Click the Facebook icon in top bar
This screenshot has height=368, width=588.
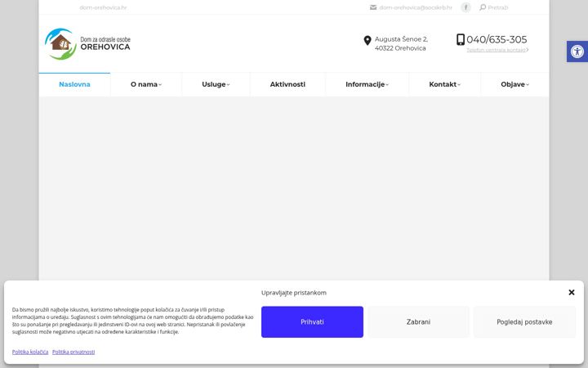pyautogui.click(x=465, y=7)
